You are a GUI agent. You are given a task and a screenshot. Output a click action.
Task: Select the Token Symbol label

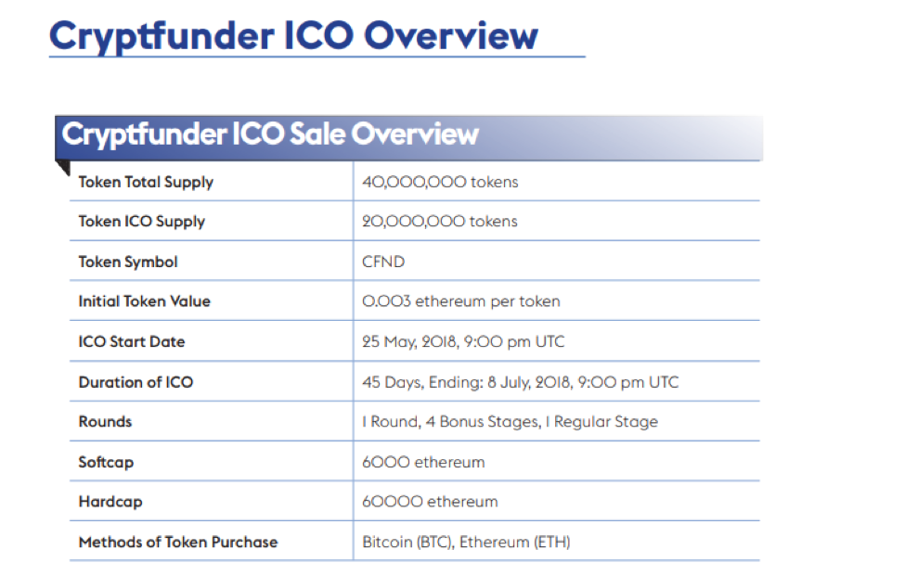coord(128,262)
